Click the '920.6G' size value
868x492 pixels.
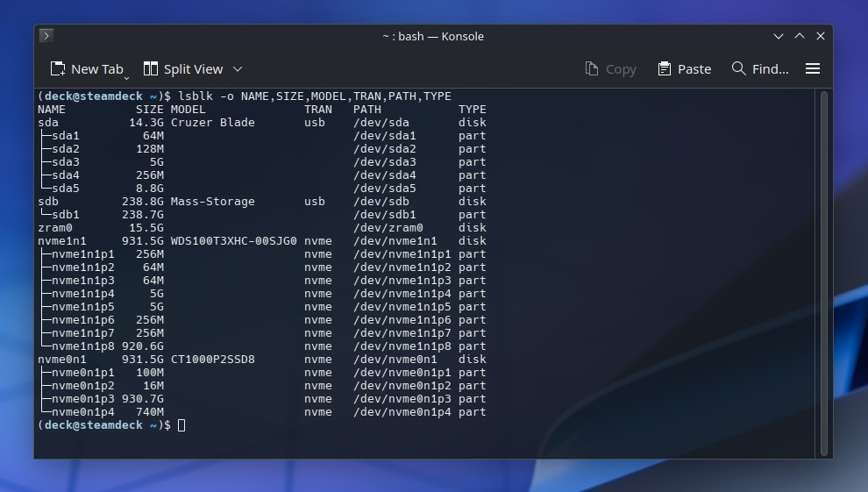(x=143, y=346)
